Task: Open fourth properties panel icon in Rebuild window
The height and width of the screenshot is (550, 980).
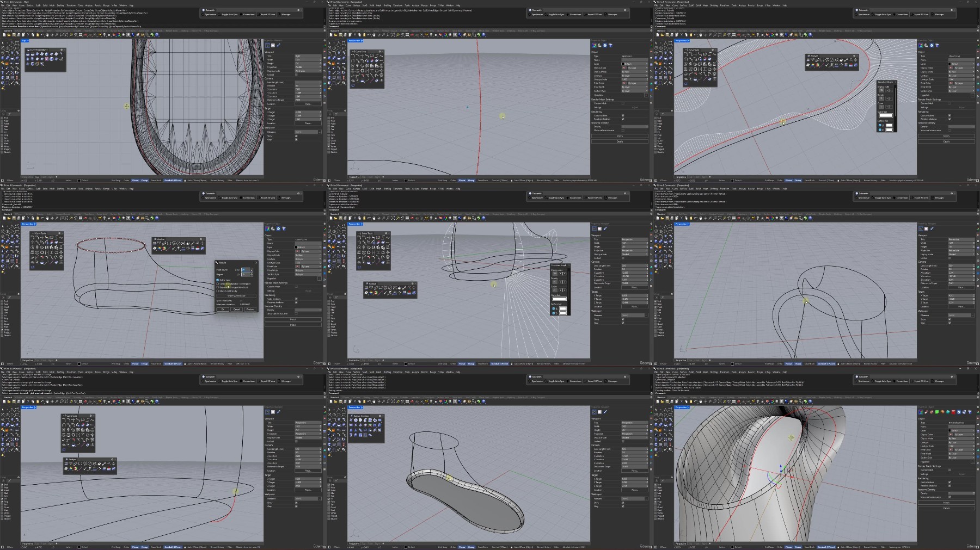Action: (x=284, y=228)
